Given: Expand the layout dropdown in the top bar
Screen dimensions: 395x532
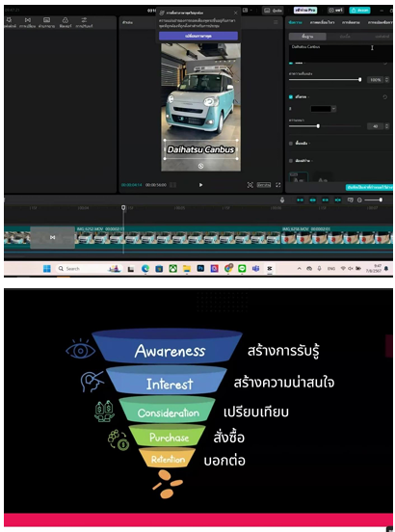Looking at the screenshot, I should coord(248,11).
